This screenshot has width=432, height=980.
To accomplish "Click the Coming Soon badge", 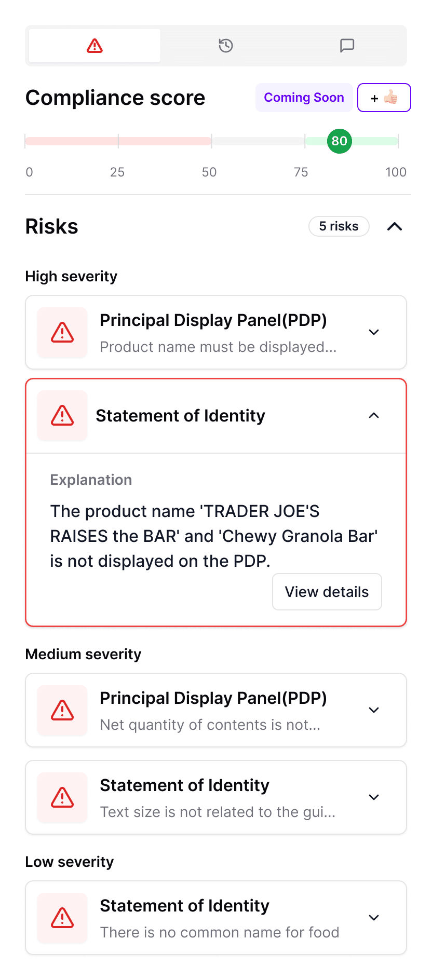I will [304, 98].
